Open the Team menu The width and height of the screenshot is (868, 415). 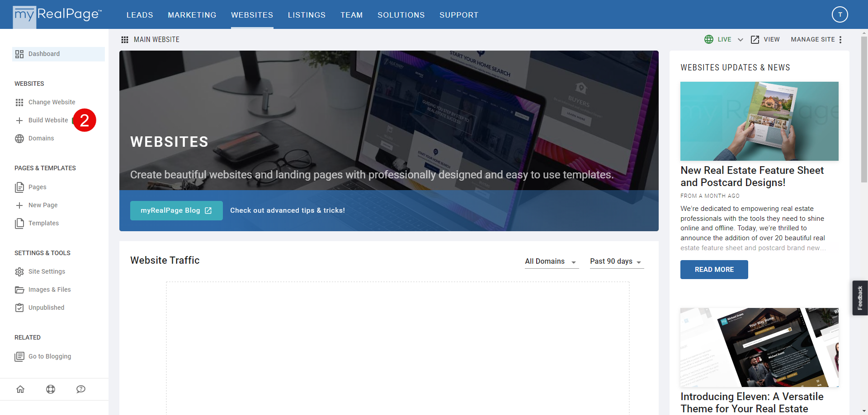pos(352,15)
